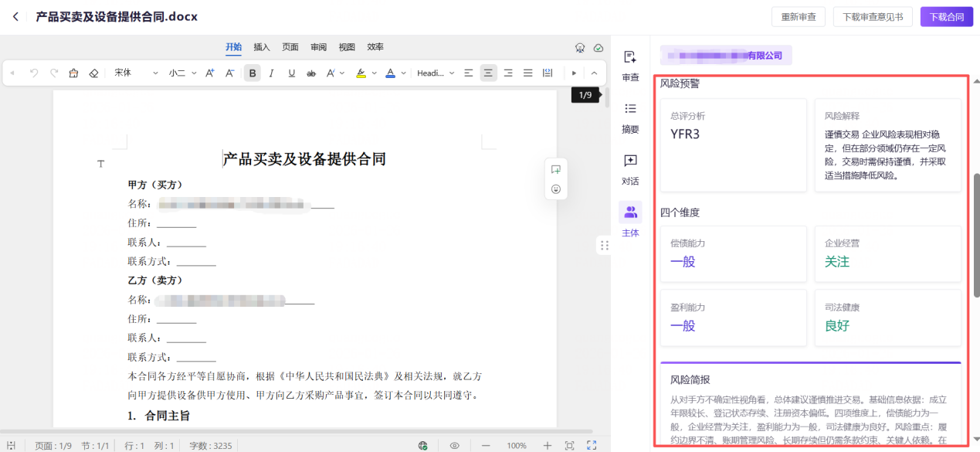This screenshot has height=452, width=980.
Task: Open the font color dropdown arrow
Action: click(403, 73)
